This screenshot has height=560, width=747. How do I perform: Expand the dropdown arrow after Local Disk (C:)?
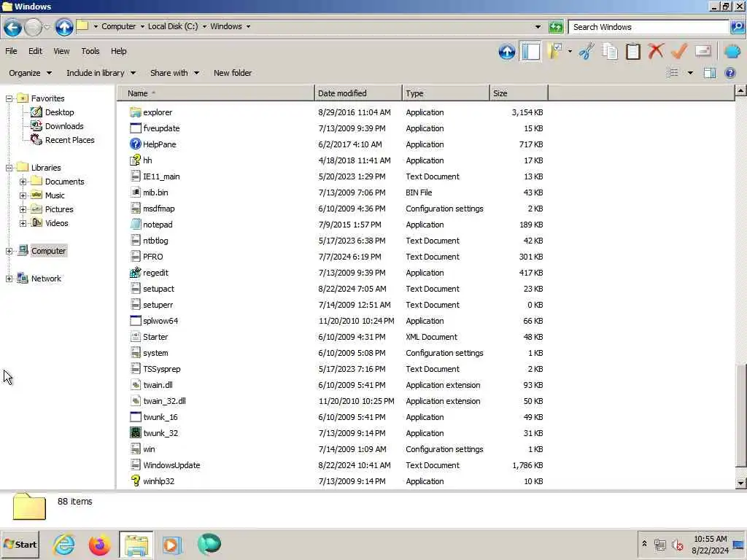[204, 27]
